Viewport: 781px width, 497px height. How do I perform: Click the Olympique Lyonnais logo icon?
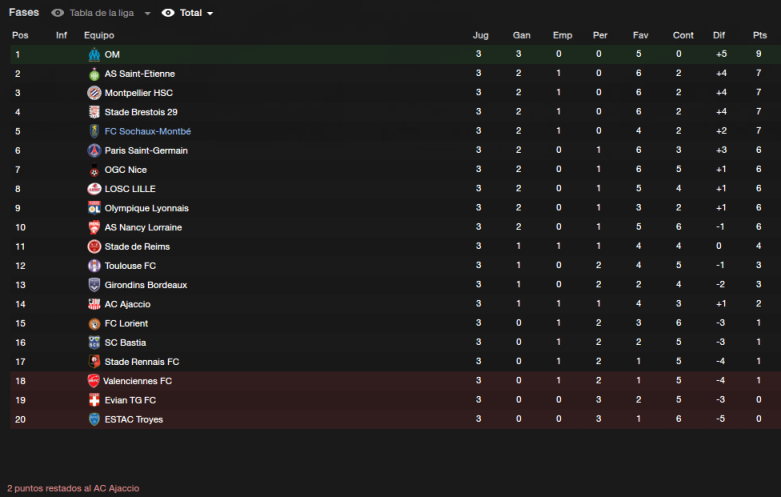94,208
